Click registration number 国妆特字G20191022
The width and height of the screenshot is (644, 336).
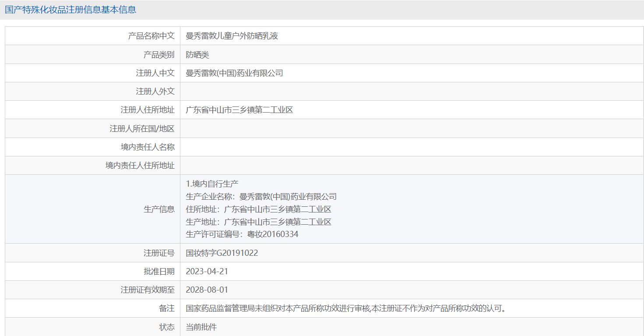click(222, 253)
